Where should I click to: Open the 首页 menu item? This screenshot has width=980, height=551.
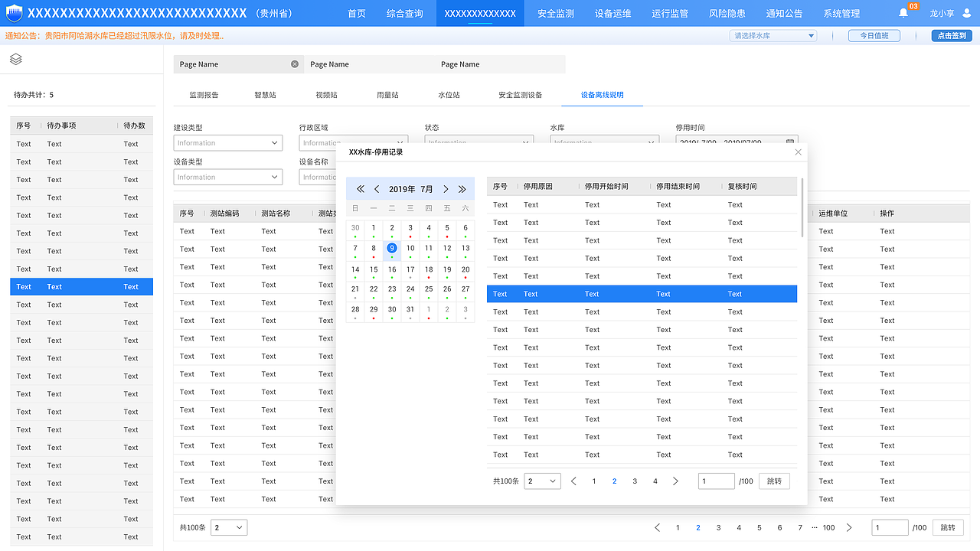click(x=357, y=14)
